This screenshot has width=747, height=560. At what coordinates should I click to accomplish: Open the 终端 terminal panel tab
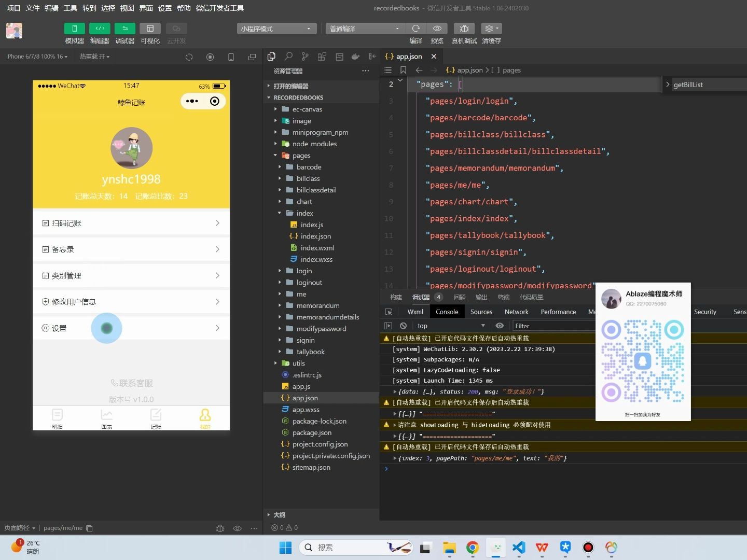pos(504,297)
